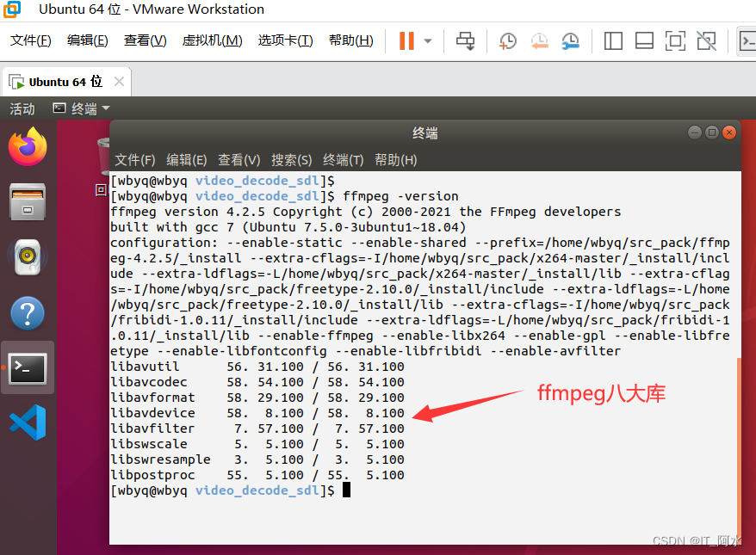
Task: Click 'ffmpeg version 4.2.5' output line
Action: coord(365,212)
